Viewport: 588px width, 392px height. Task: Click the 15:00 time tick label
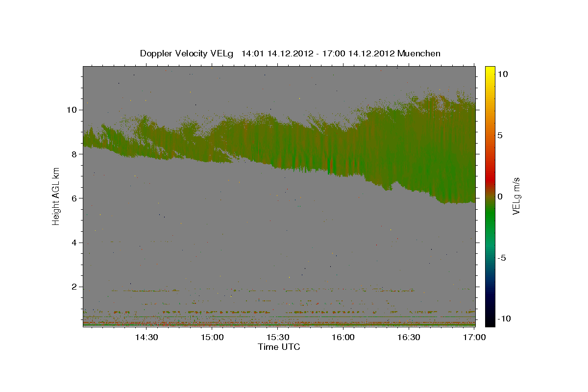coord(212,337)
